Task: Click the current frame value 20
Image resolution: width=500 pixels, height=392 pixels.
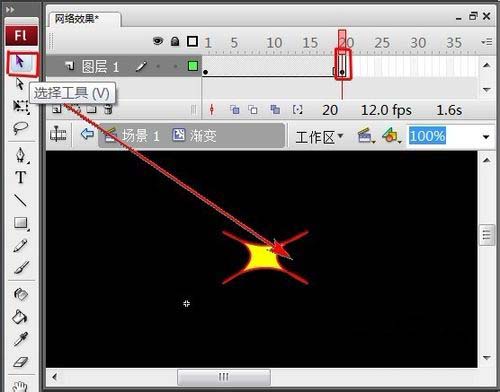Action: click(330, 110)
